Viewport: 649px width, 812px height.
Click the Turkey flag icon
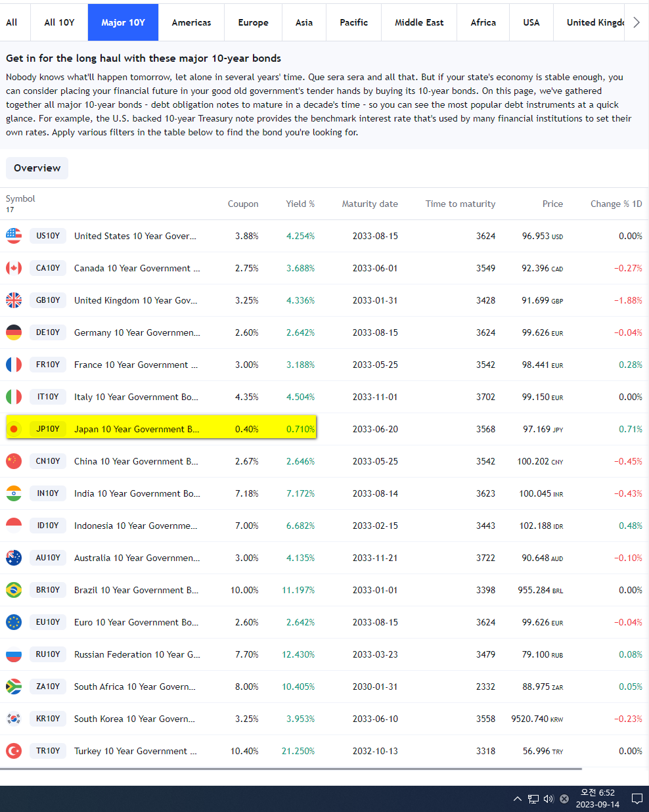coord(14,751)
